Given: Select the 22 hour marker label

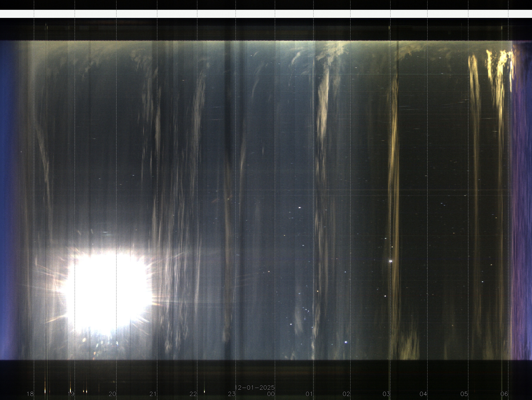Looking at the screenshot, I should point(193,394).
